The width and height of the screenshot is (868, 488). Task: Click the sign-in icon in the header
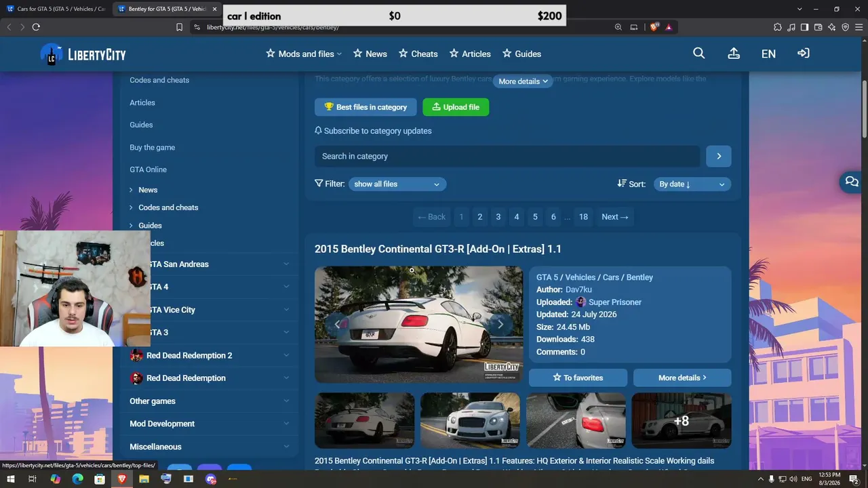click(x=804, y=54)
